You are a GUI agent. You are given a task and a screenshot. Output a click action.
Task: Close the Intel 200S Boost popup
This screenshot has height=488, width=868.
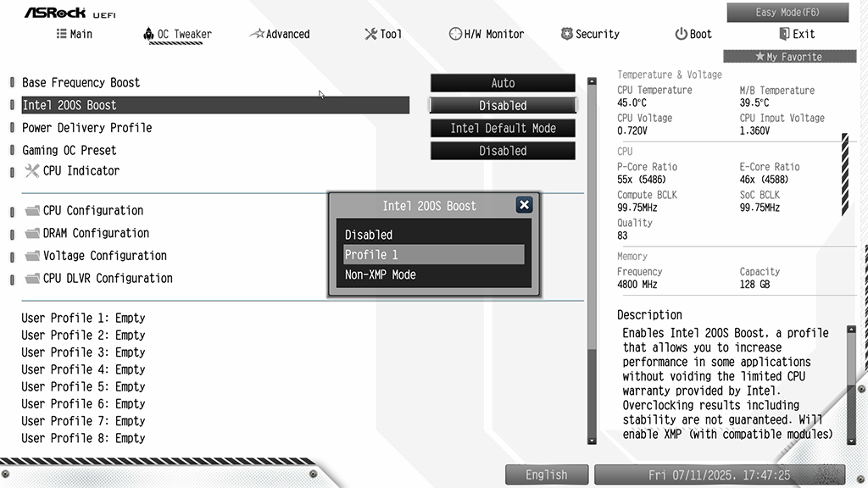click(524, 205)
